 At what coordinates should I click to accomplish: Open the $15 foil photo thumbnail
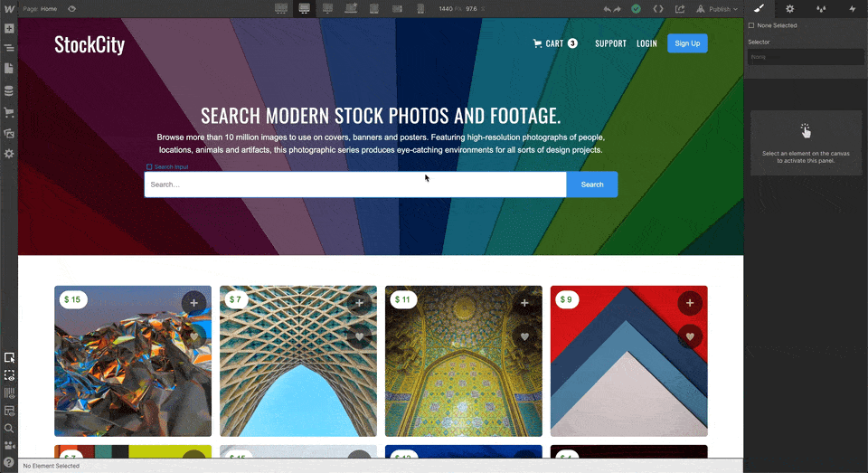[x=133, y=361]
